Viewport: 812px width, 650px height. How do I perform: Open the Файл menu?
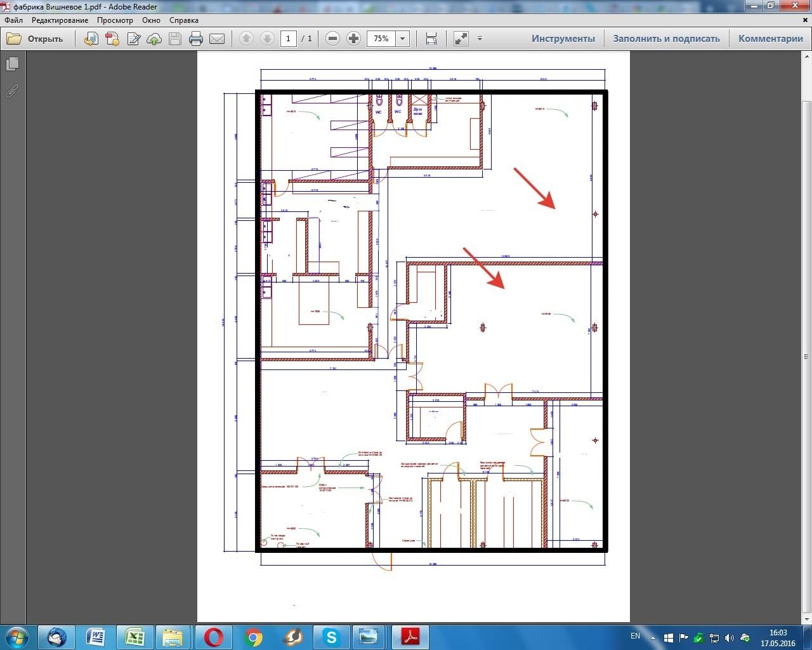tap(13, 20)
